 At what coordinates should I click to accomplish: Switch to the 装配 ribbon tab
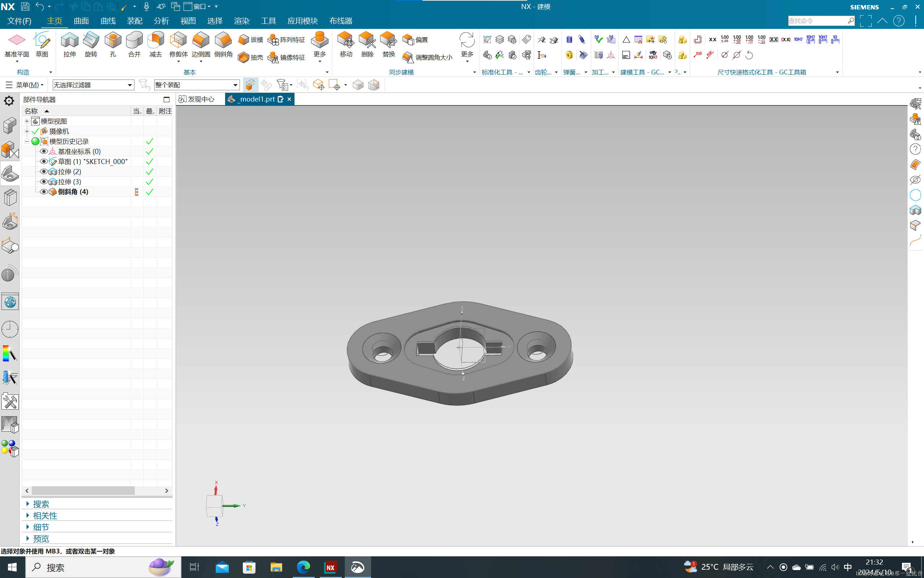coord(134,21)
